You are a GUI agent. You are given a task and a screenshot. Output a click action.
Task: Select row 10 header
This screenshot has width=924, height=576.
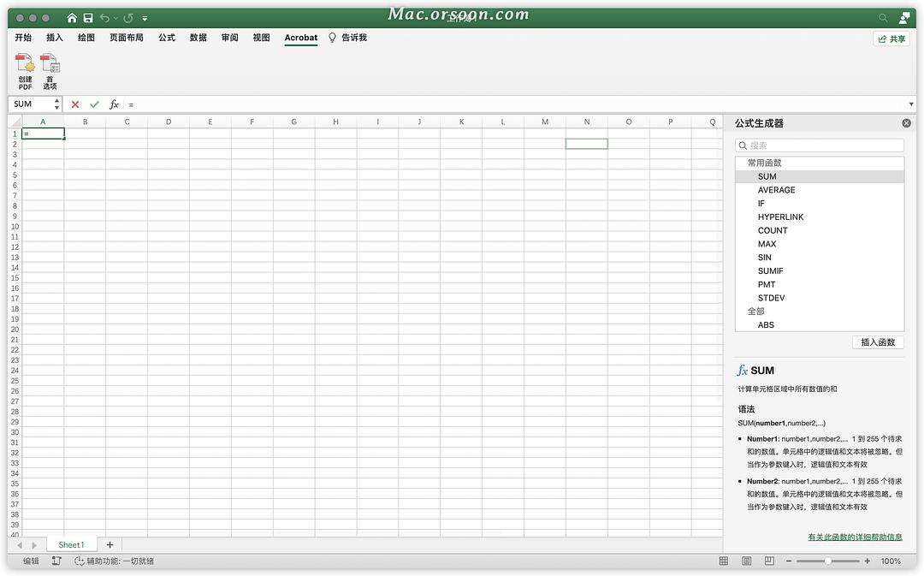(x=15, y=227)
